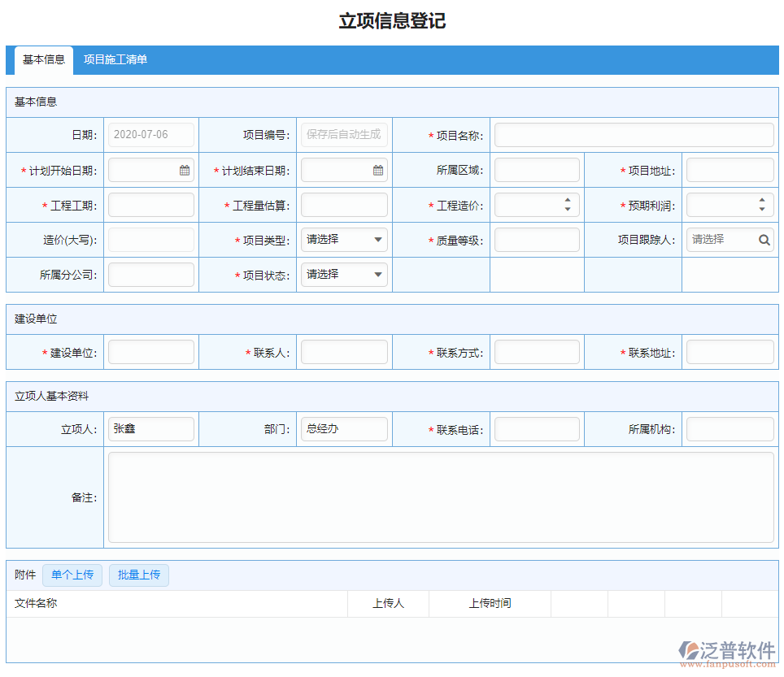Image resolution: width=784 pixels, height=677 pixels.
Task: Click search icon in 项目跟踪人 field
Action: coord(764,240)
